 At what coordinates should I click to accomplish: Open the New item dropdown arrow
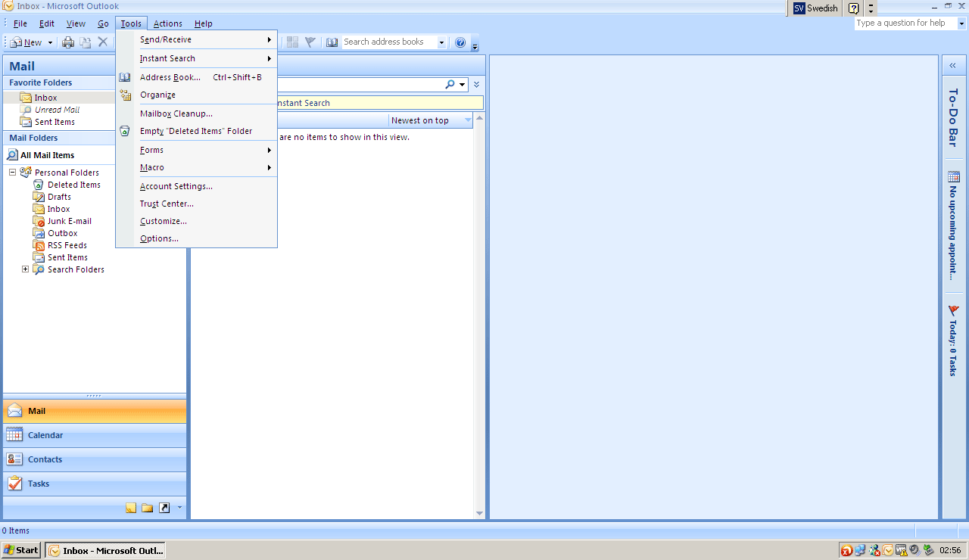(50, 42)
